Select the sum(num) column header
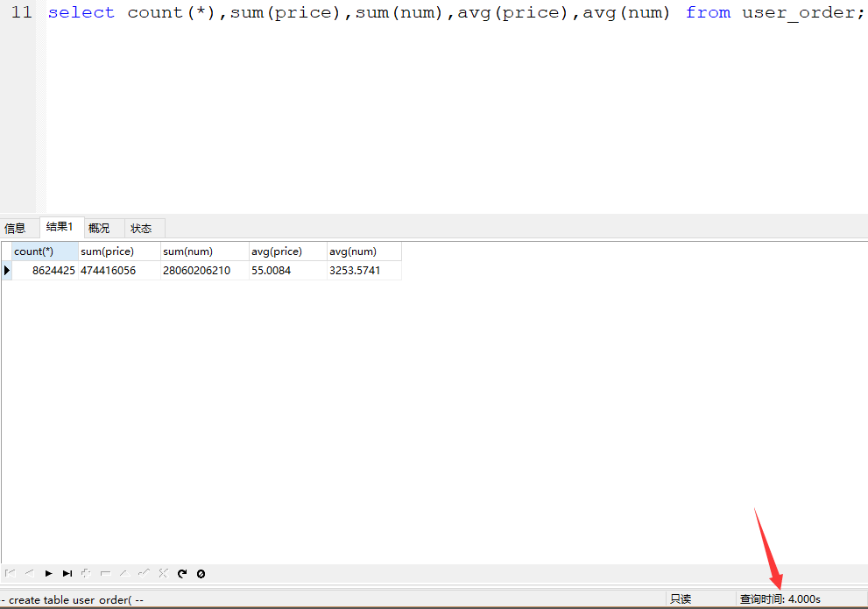868x609 pixels. [x=205, y=251]
